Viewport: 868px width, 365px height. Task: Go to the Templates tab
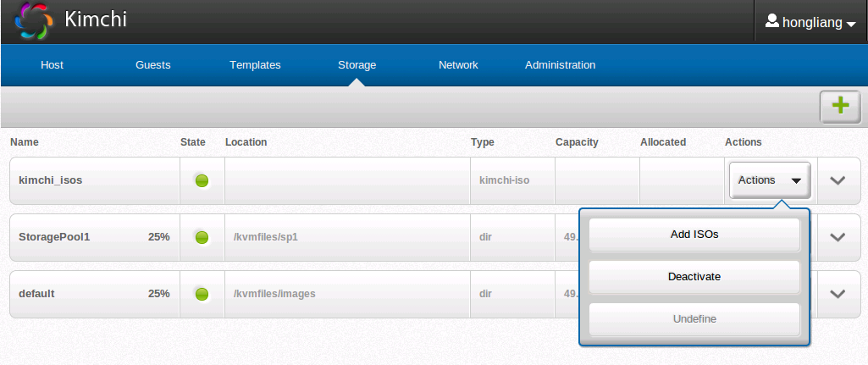coord(255,65)
